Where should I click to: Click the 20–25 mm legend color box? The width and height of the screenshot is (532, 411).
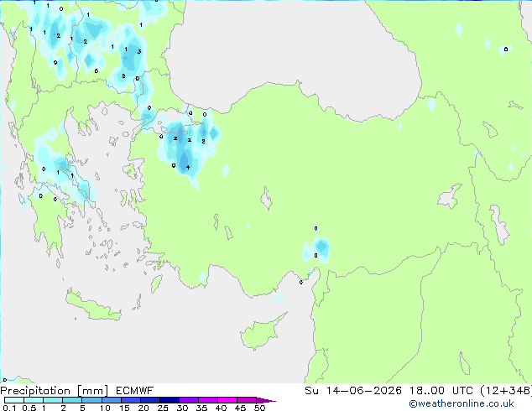pos(149,400)
